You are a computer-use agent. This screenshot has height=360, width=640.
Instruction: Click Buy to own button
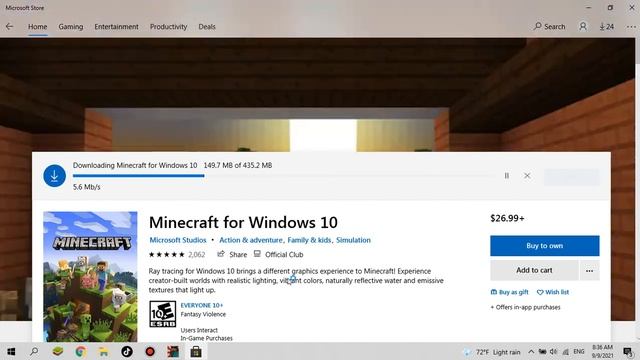click(544, 246)
